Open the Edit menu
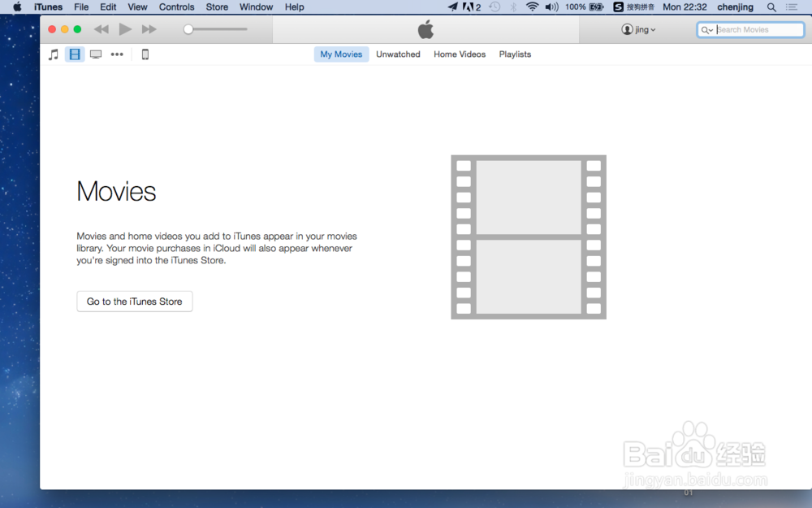 (x=108, y=7)
